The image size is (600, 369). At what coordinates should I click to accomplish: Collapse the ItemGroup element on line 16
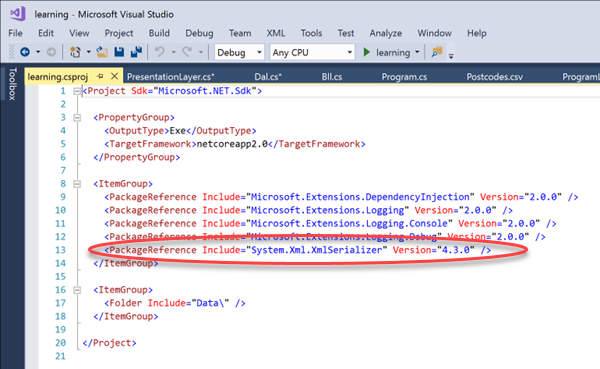[x=77, y=290]
